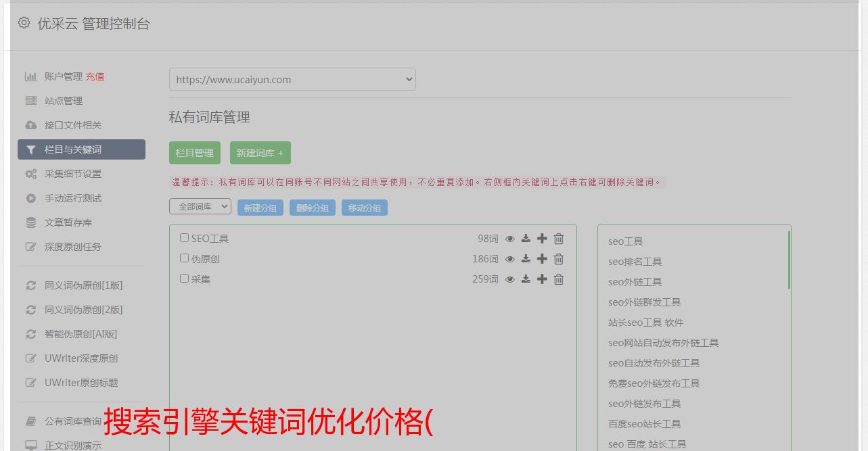
Task: Open the site URL dropdown
Action: [x=292, y=79]
